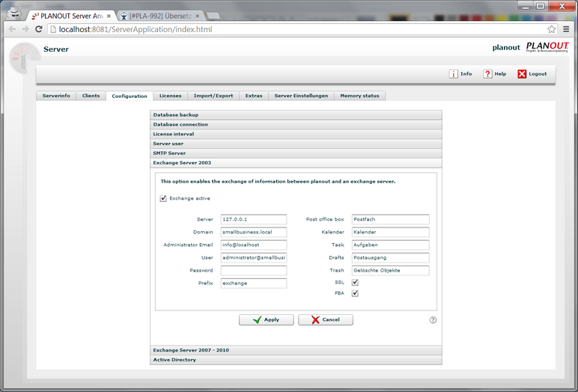This screenshot has height=392, width=578.
Task: Expand the SMTP Server section
Action: coord(296,153)
